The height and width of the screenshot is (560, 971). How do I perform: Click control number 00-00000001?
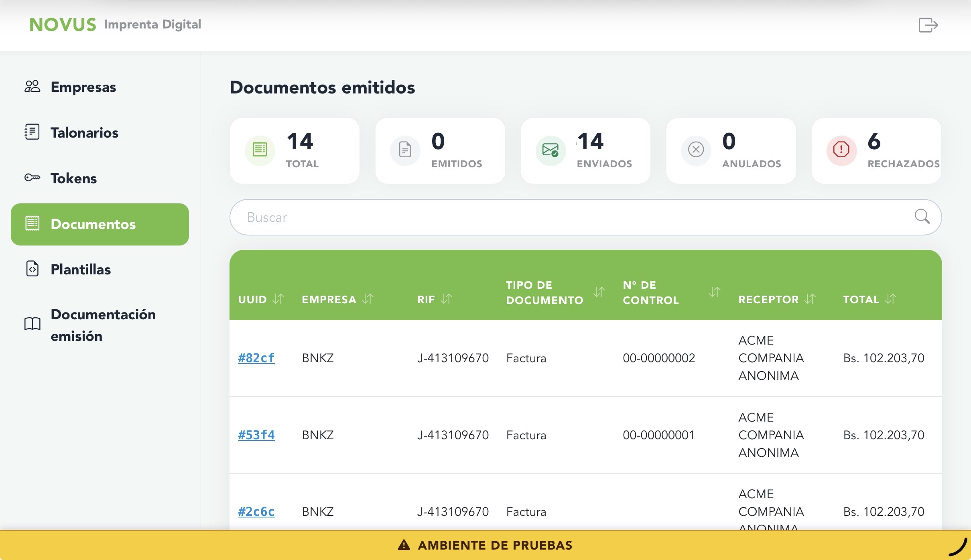point(658,435)
